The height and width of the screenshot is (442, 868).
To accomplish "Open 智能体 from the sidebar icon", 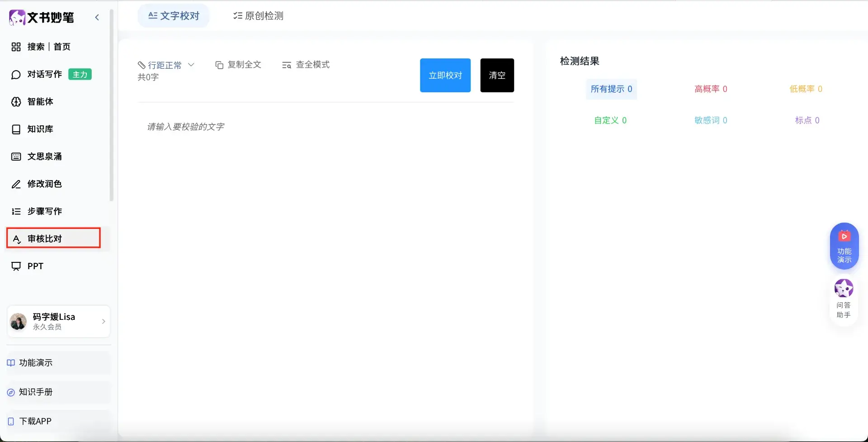I will (x=16, y=102).
